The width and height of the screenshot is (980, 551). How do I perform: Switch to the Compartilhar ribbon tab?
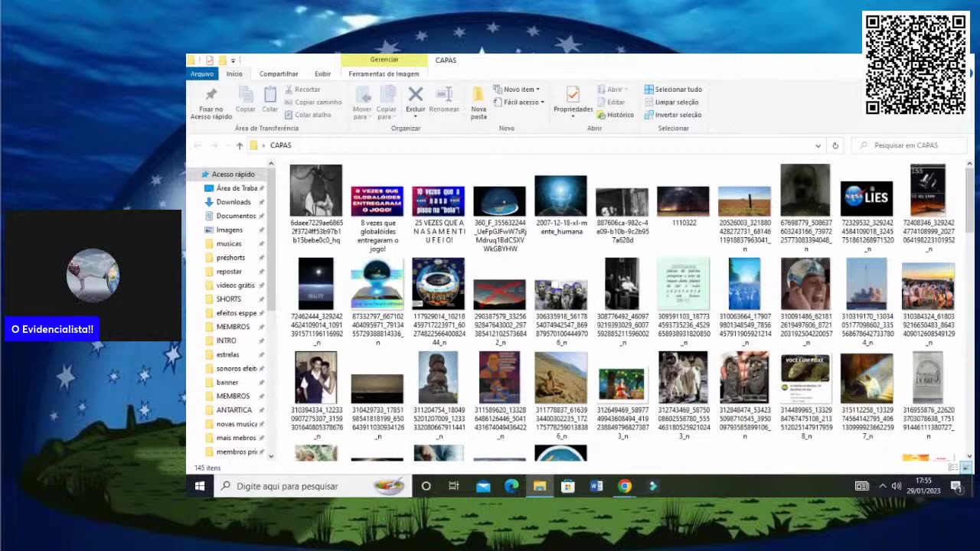pyautogui.click(x=279, y=74)
